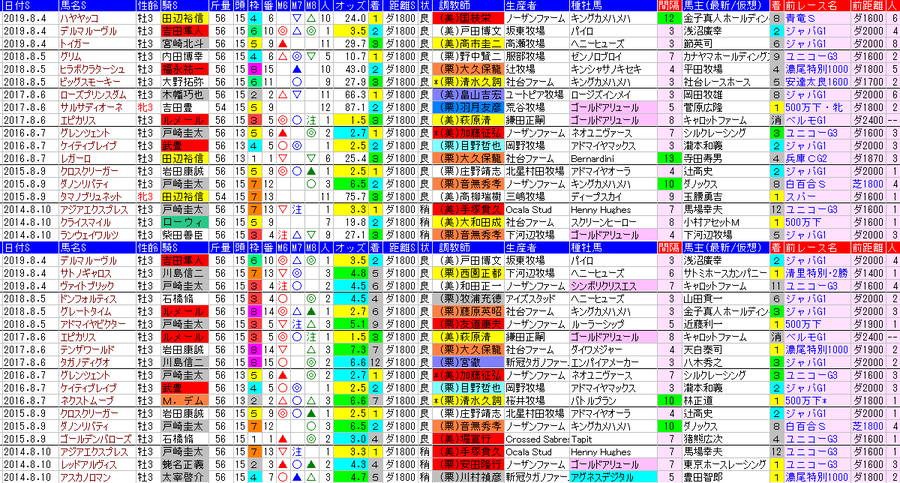
Task: Click jockey cell ローウィ
Action: tap(184, 222)
